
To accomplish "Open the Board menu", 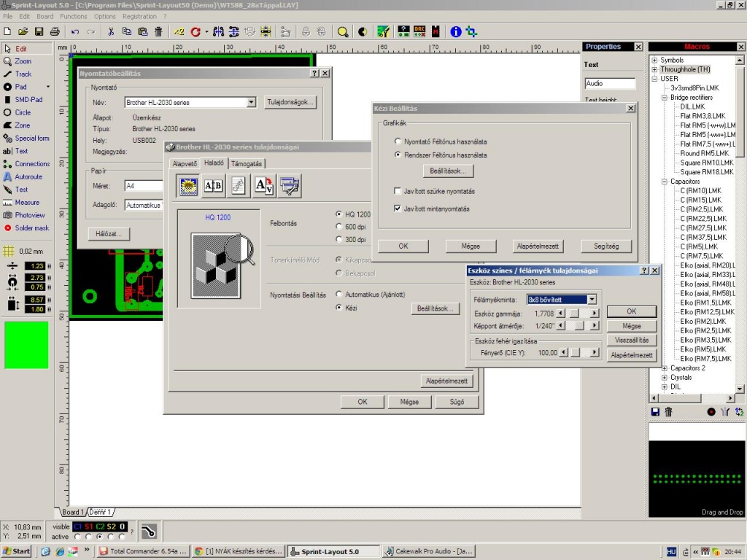I will click(44, 16).
